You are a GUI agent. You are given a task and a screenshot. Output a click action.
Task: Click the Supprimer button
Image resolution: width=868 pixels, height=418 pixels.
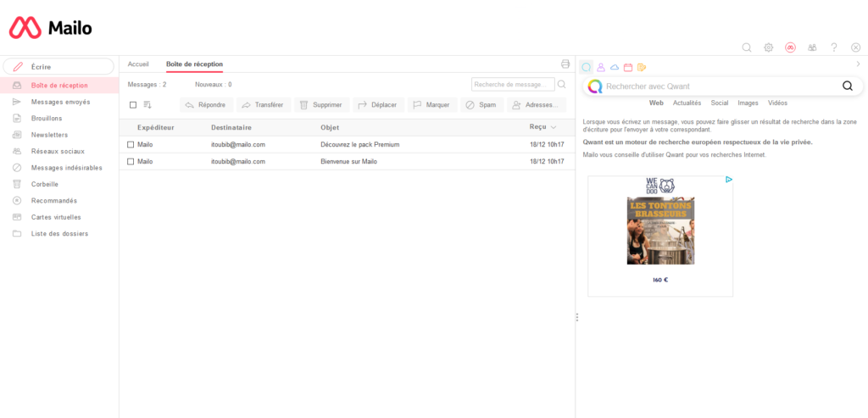pyautogui.click(x=322, y=104)
